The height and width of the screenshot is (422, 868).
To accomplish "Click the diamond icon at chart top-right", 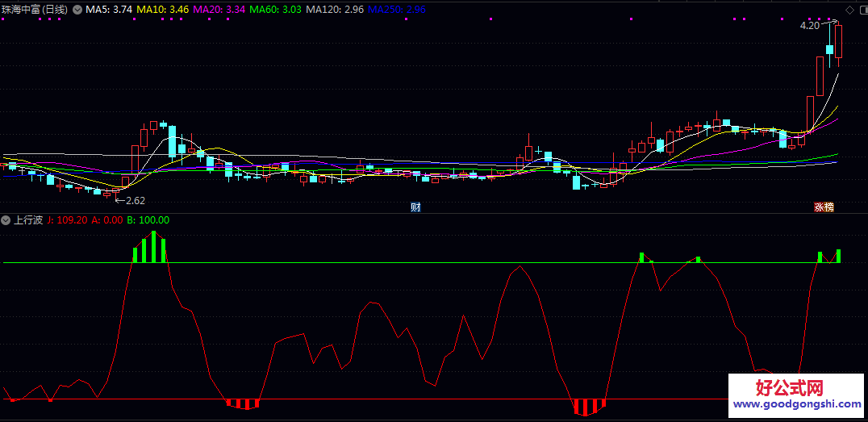I will pos(849,10).
